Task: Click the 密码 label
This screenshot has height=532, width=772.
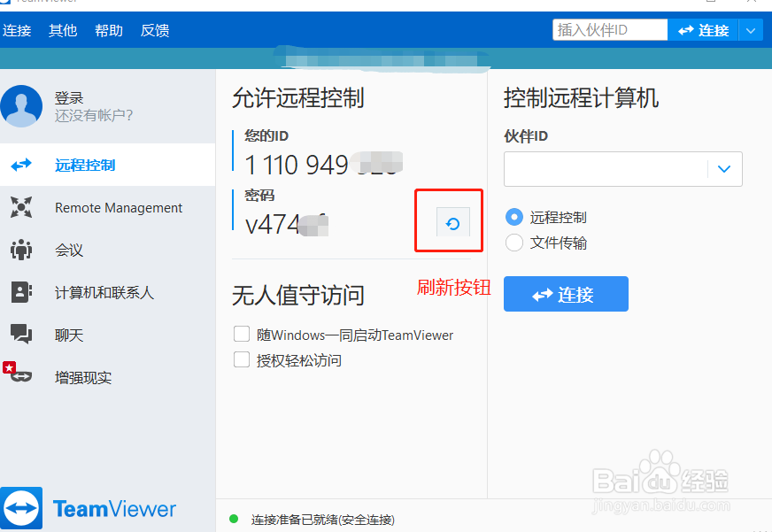Action: pos(259,196)
